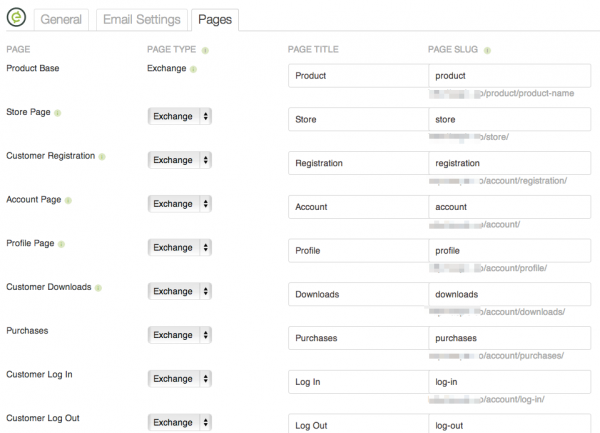Click the Downloads page title field

(x=359, y=294)
